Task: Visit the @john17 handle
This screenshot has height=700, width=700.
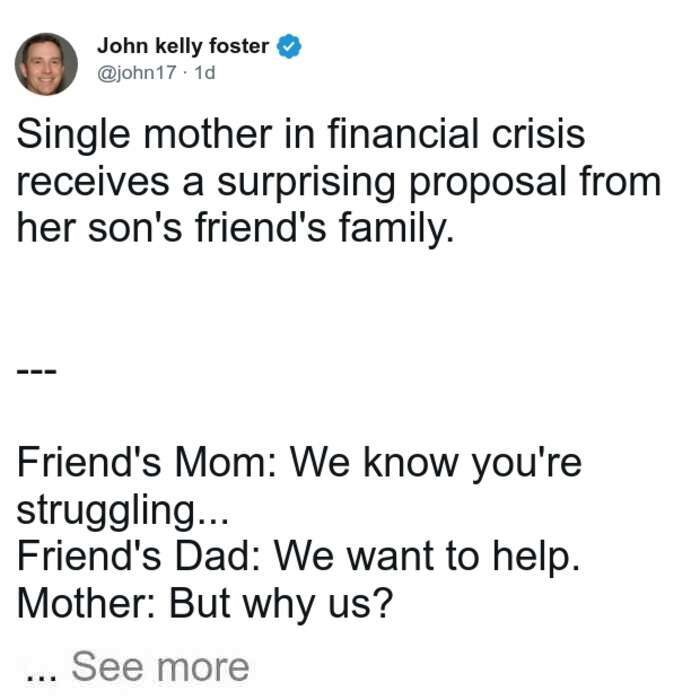Action: (137, 73)
